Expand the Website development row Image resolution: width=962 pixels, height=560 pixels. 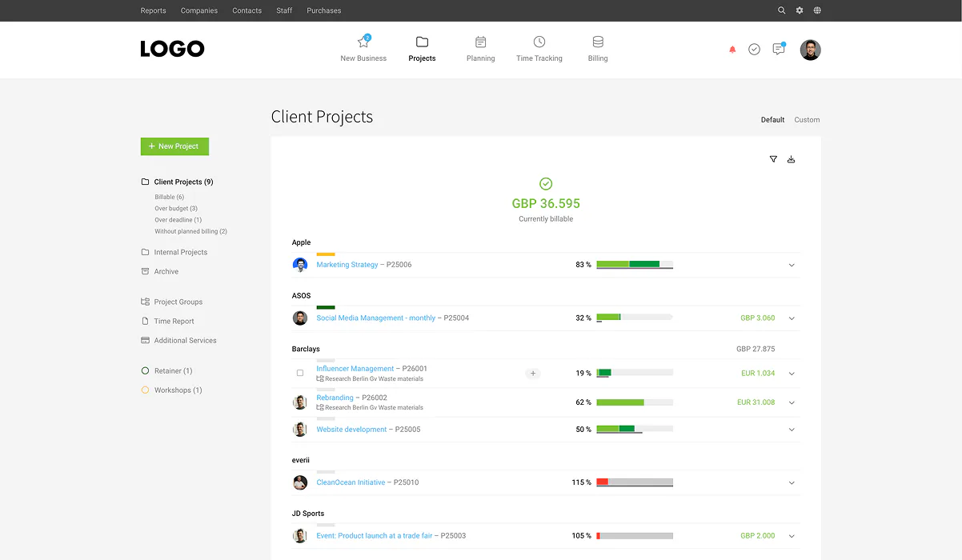click(x=792, y=430)
